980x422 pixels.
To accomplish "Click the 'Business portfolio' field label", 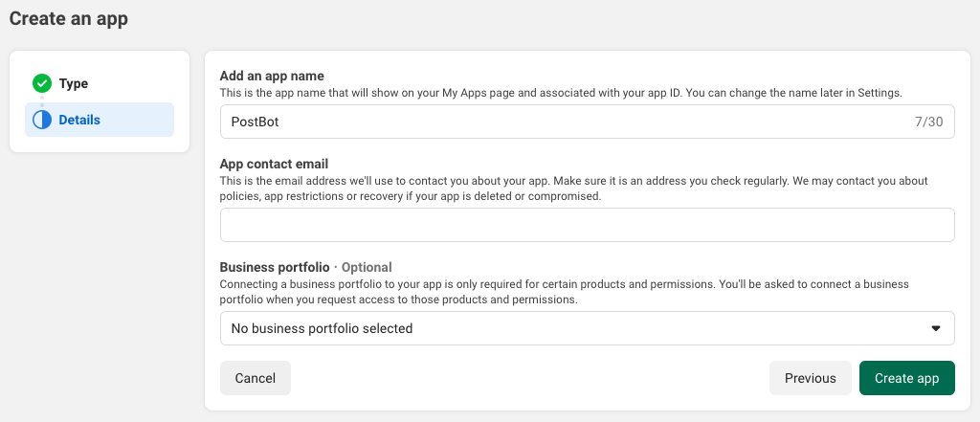I will (275, 267).
